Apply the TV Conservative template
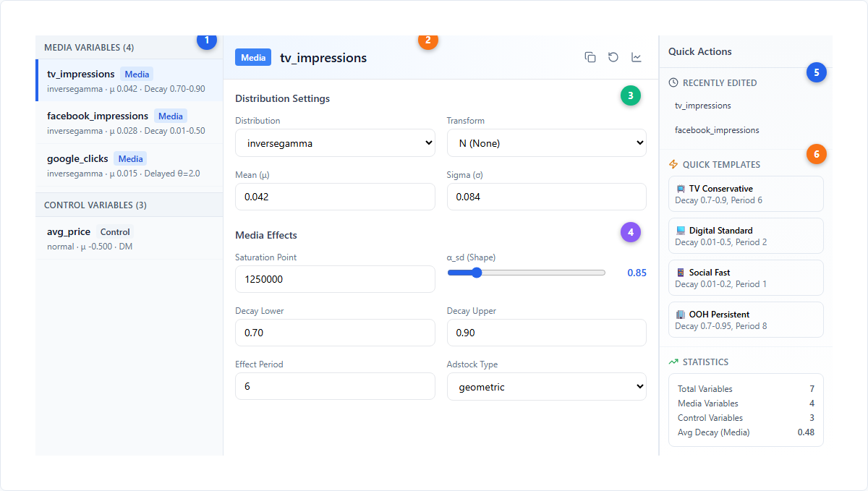This screenshot has height=491, width=868. (x=746, y=194)
